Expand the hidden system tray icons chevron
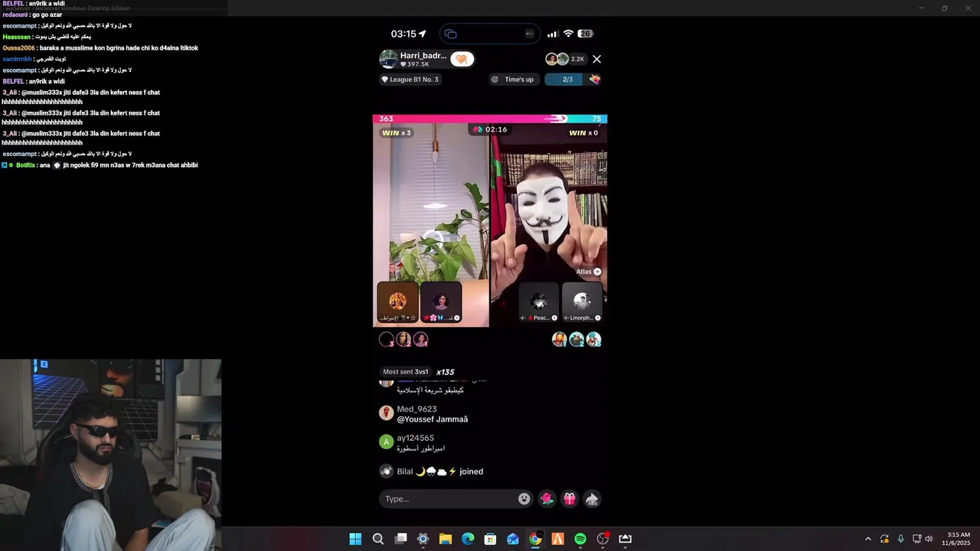 tap(867, 539)
